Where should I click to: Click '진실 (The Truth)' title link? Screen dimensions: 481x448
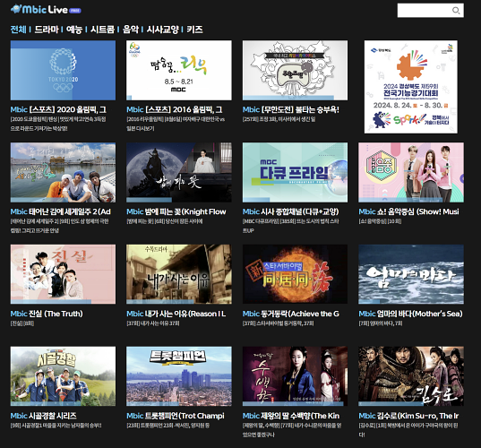click(47, 314)
